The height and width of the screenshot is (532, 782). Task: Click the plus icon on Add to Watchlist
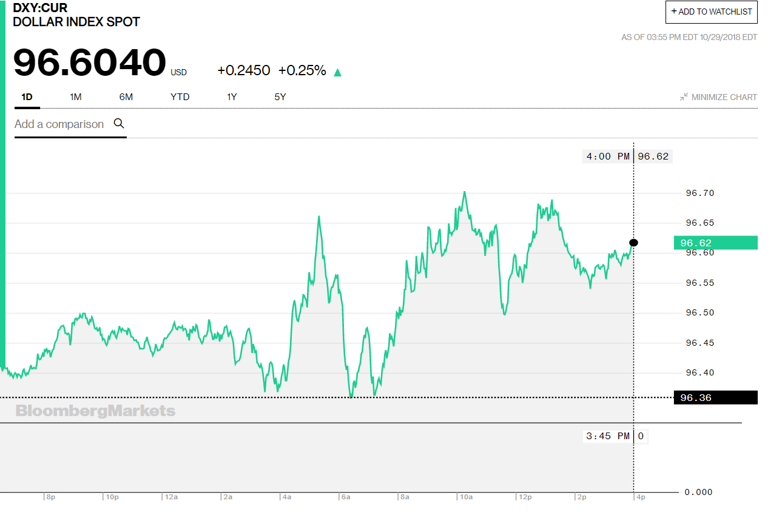click(x=673, y=12)
